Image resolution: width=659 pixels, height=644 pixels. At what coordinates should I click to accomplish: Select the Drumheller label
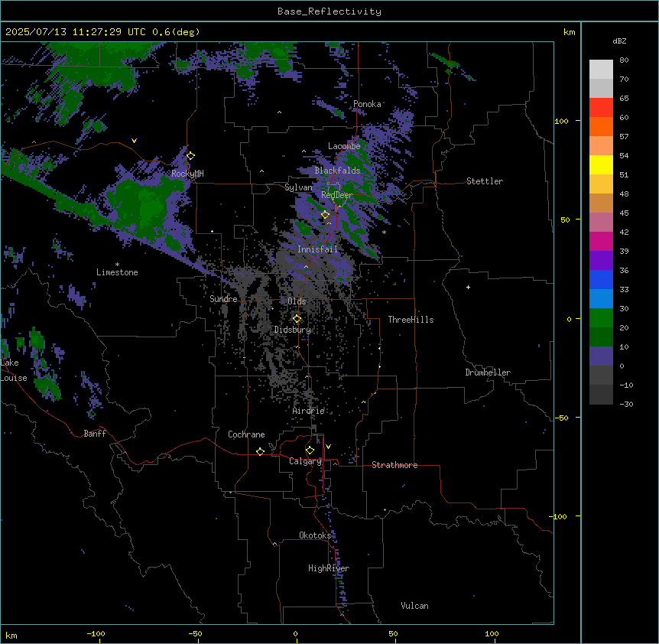(x=488, y=372)
